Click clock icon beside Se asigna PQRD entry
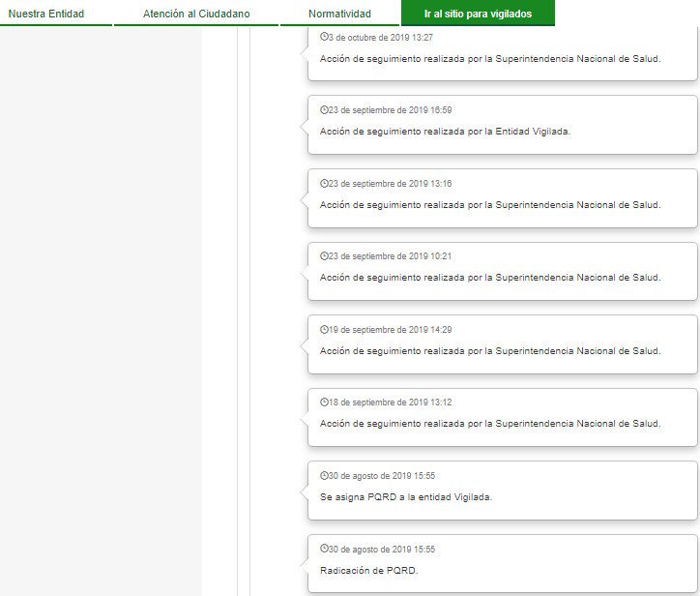 324,475
